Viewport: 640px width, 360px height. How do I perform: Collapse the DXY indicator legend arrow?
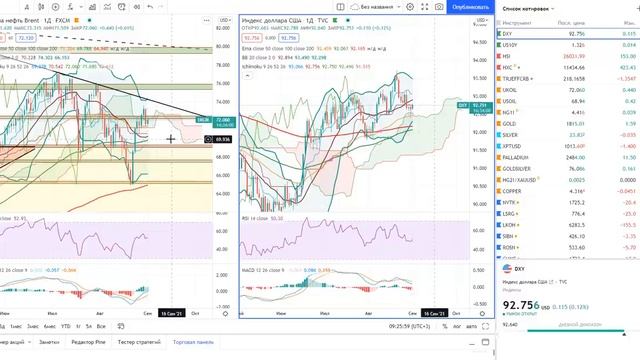(247, 76)
